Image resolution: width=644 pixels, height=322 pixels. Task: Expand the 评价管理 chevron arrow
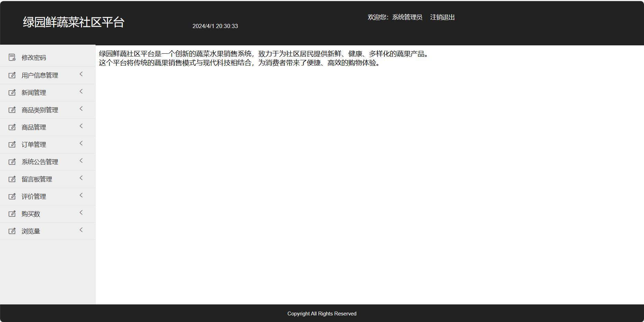81,195
